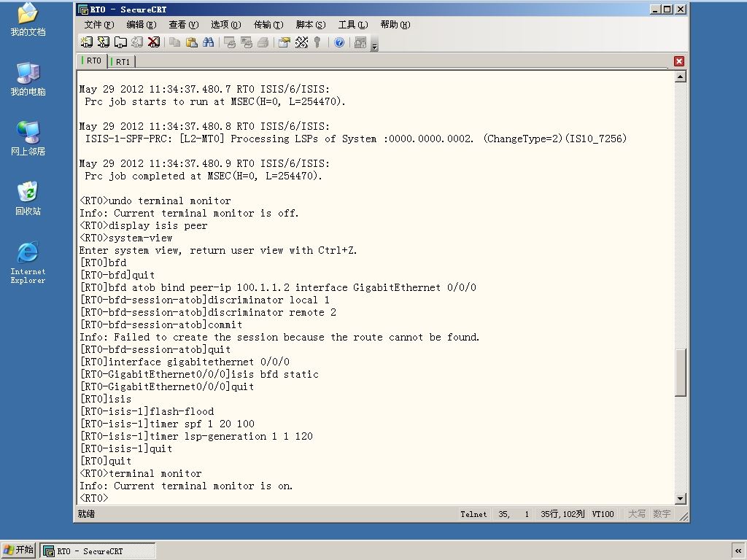Screen dimensions: 747x560
Task: Click the Disconnect red X icon
Action: (153, 42)
